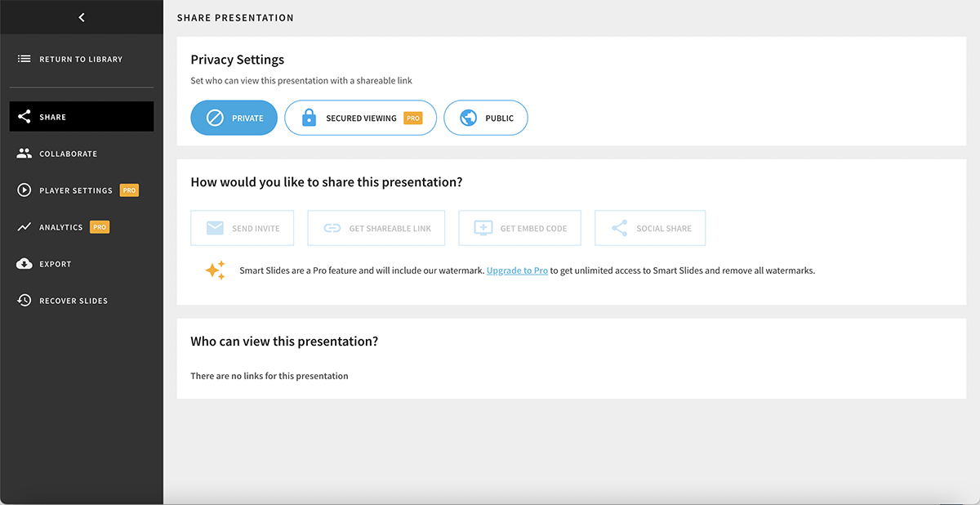The width and height of the screenshot is (980, 505).
Task: Enable Secured Viewing privacy mode
Action: pyautogui.click(x=360, y=117)
